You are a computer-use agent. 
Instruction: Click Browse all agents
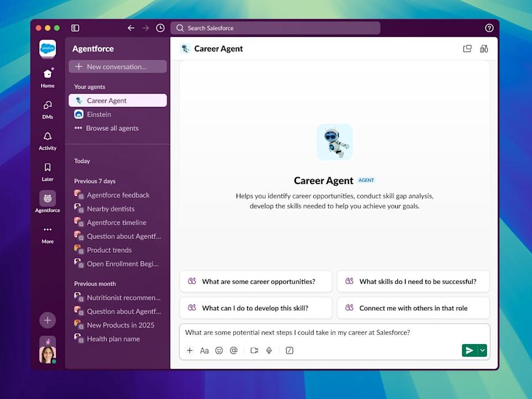point(117,128)
